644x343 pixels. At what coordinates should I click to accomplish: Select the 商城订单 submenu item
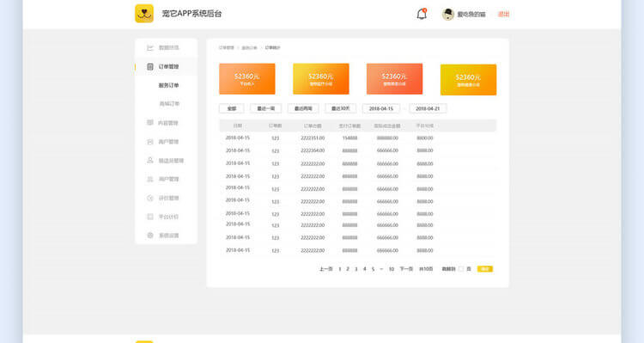pyautogui.click(x=169, y=104)
